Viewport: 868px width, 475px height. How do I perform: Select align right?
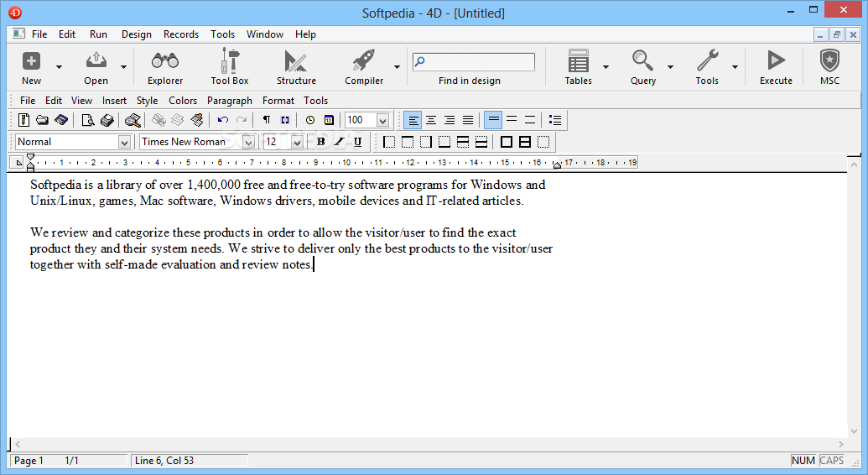pos(450,120)
